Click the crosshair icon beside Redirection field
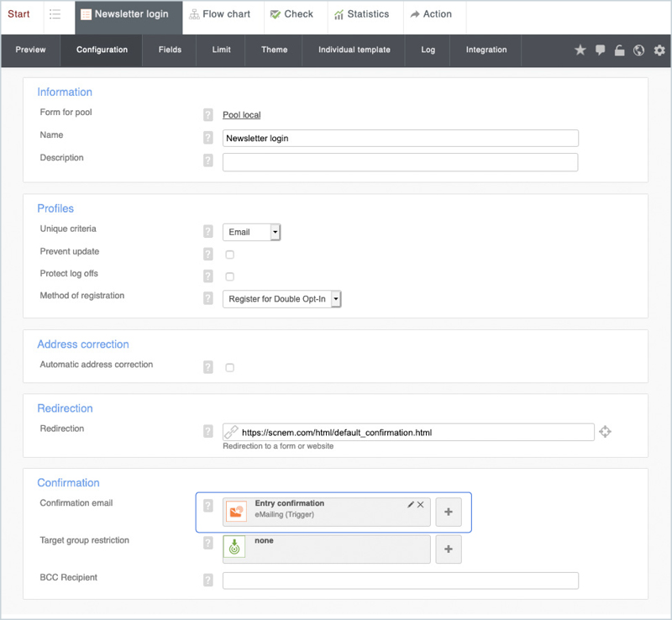Screen dimensions: 672x620 [605, 432]
